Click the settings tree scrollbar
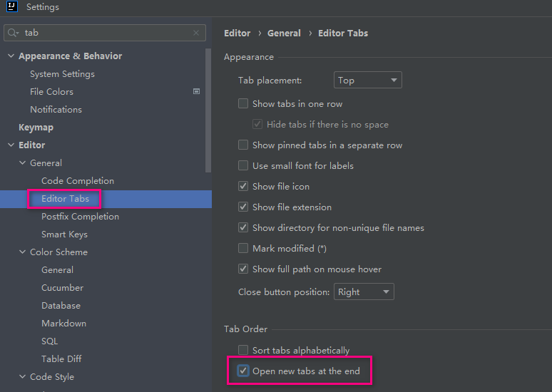Screen dimensions: 552x392 point(208,110)
